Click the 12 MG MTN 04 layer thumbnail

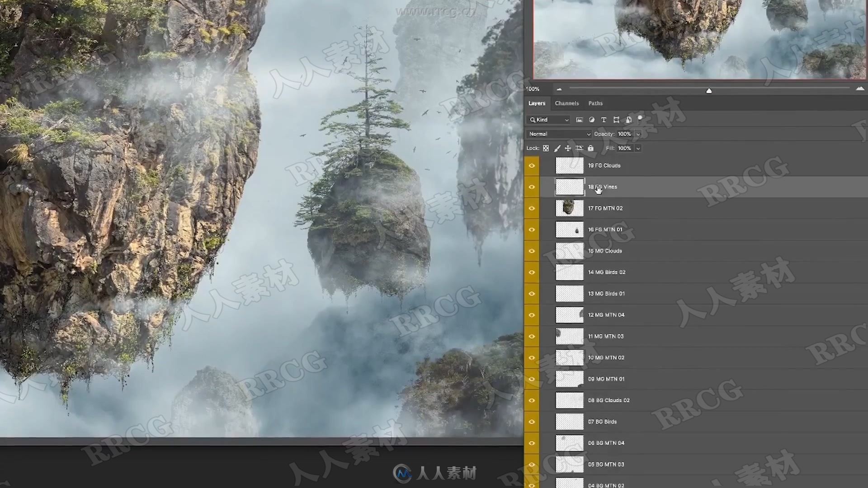pos(569,315)
